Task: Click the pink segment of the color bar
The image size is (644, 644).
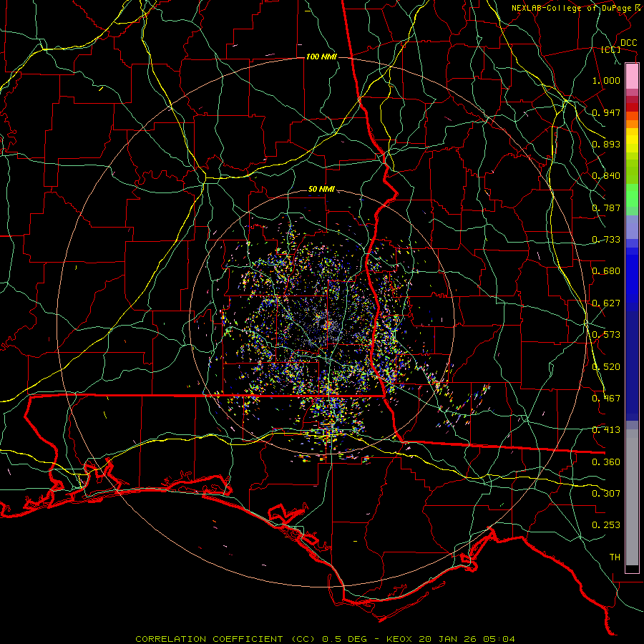Action: [632, 77]
